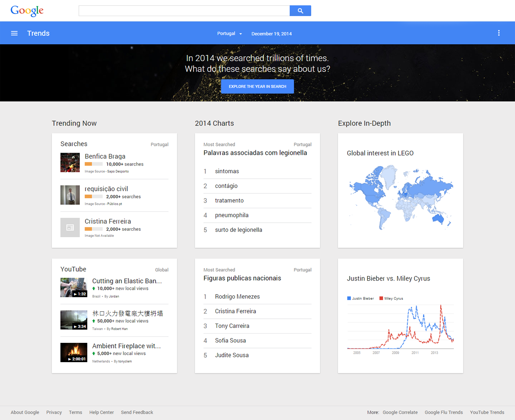Open the hamburger navigation menu
Image resolution: width=515 pixels, height=420 pixels.
tap(14, 33)
